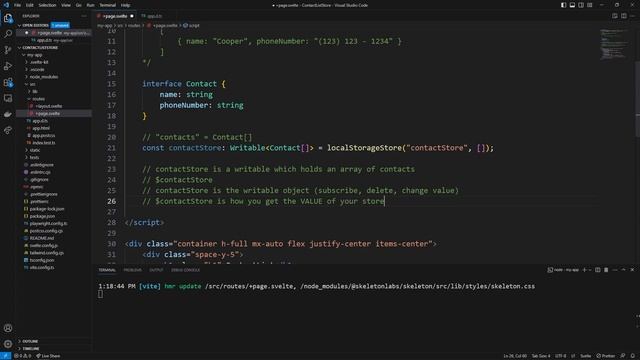Viewport: 640px width, 360px height.
Task: Collapse the src folder
Action: tap(32, 84)
